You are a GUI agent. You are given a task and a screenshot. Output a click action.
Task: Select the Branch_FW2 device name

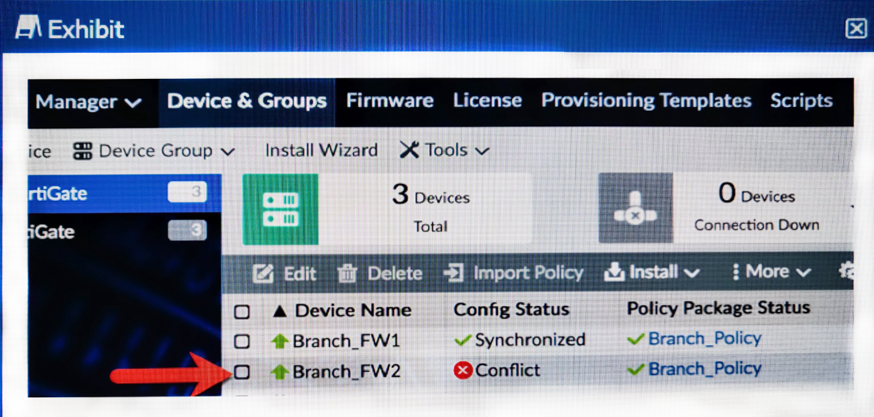[x=346, y=371]
